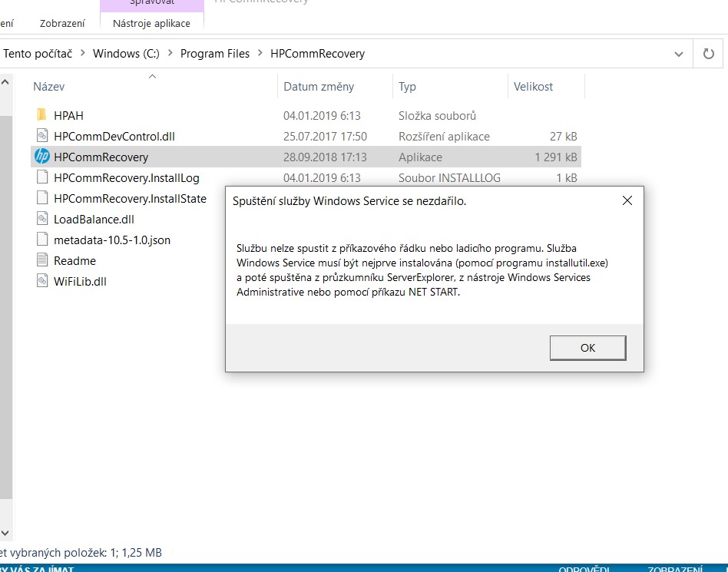
Task: Click the HPAH folder icon
Action: 41,114
